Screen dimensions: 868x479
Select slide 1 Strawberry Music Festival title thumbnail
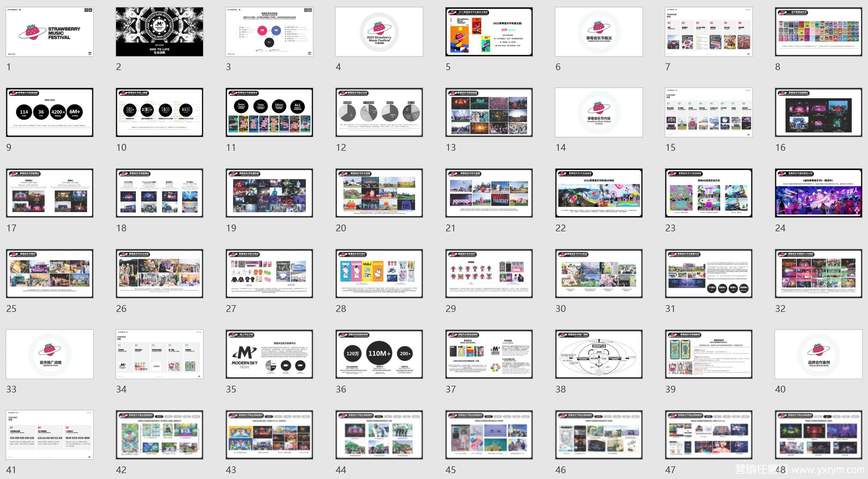point(50,32)
